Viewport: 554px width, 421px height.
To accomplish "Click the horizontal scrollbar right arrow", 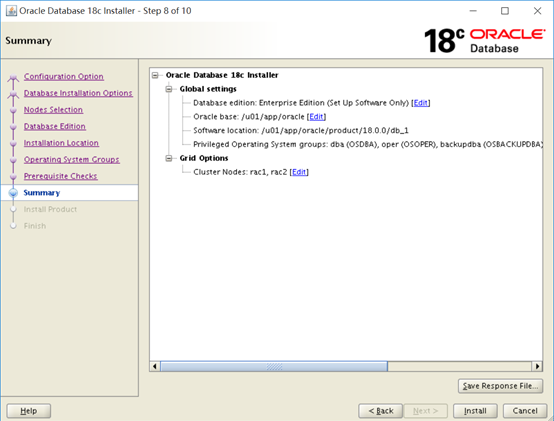I will click(537, 366).
